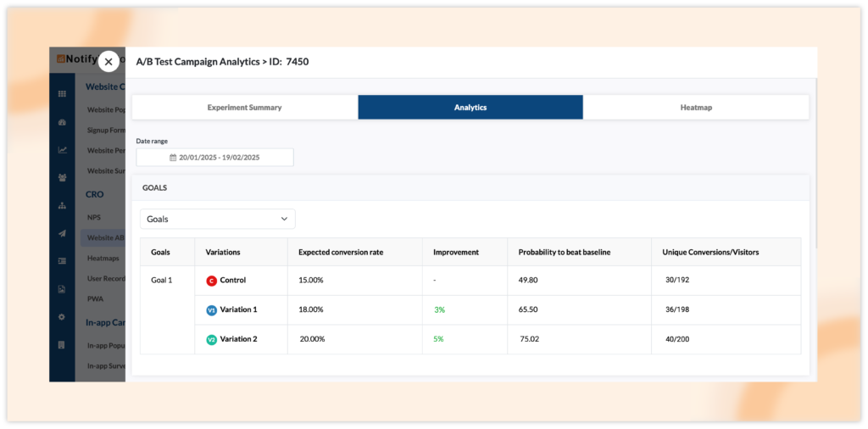This screenshot has height=429, width=868.
Task: Open Heatmaps in sidebar menu
Action: click(x=103, y=258)
